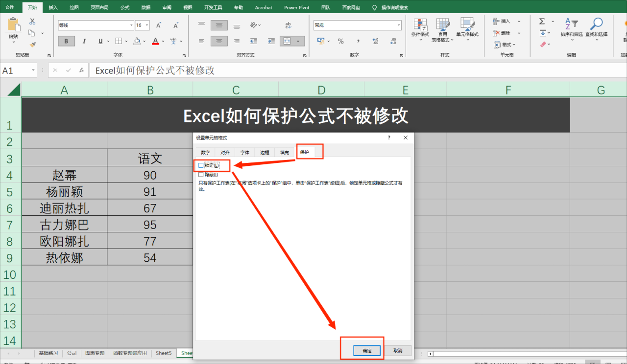This screenshot has height=364, width=627.
Task: Open the font color A swatch
Action: click(155, 41)
